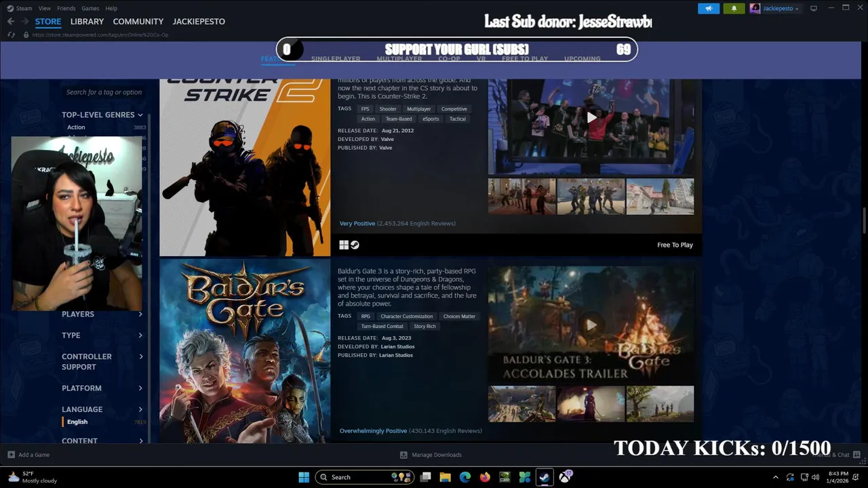The image size is (868, 488).
Task: Click the FPS tag on Counter-Strike 2
Action: (366, 109)
